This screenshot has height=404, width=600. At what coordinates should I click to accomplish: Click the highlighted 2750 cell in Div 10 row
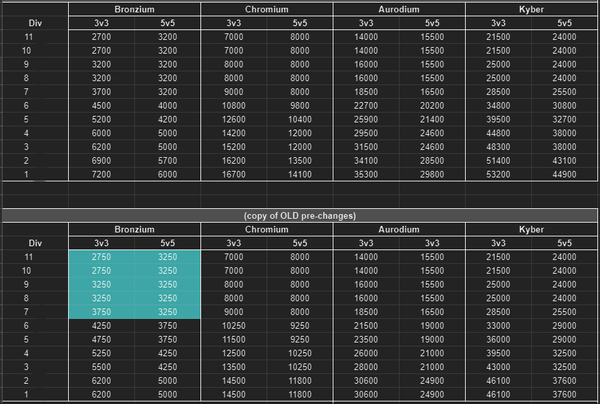coord(101,271)
